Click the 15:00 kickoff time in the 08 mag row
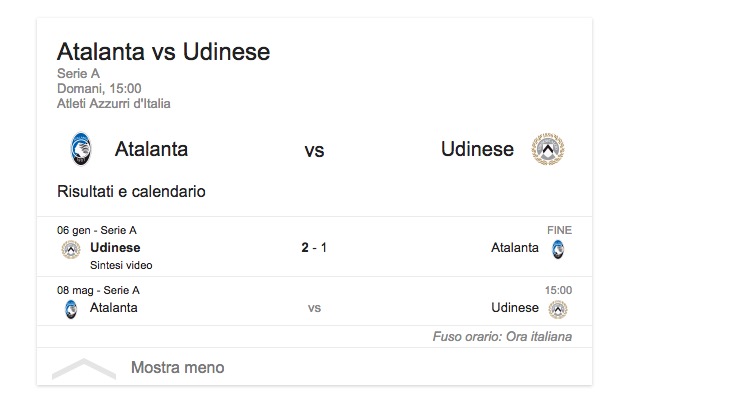The width and height of the screenshot is (753, 406). point(558,290)
